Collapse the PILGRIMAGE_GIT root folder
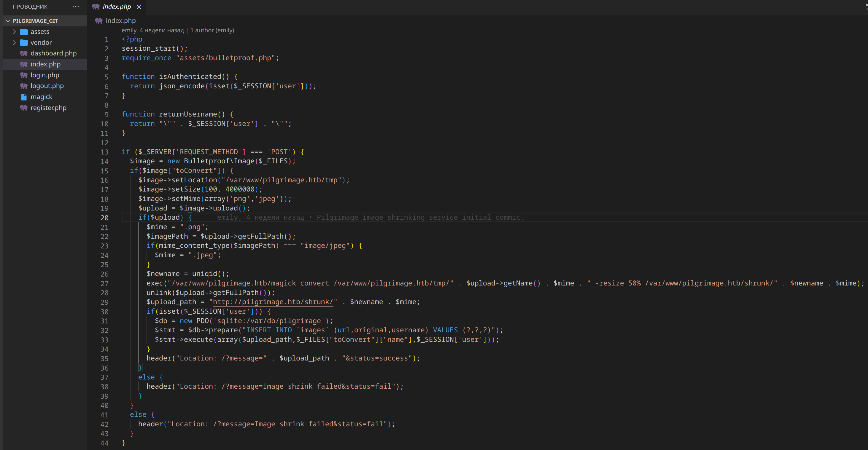This screenshot has height=450, width=868. tap(8, 21)
